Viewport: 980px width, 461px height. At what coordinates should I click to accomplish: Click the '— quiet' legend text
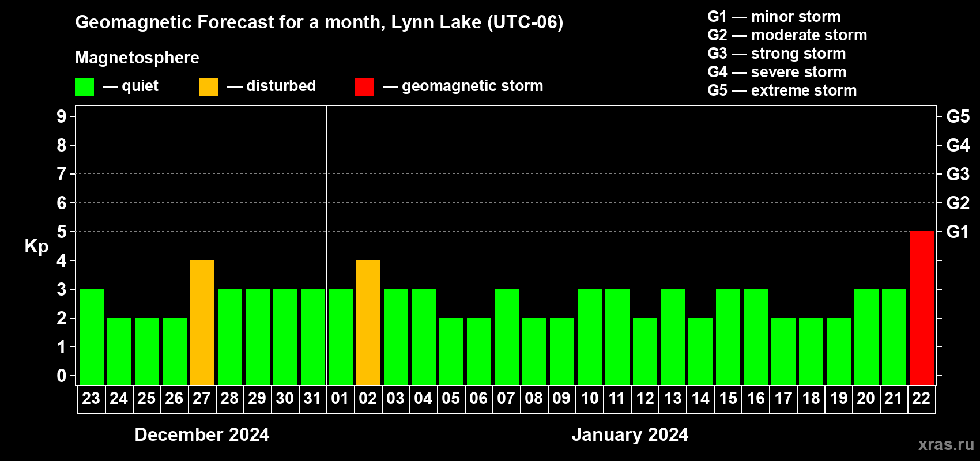pyautogui.click(x=130, y=86)
